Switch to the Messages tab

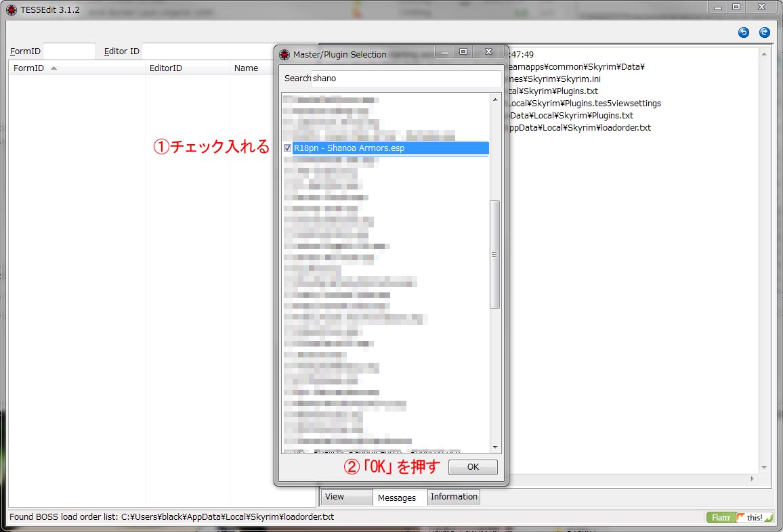point(400,497)
